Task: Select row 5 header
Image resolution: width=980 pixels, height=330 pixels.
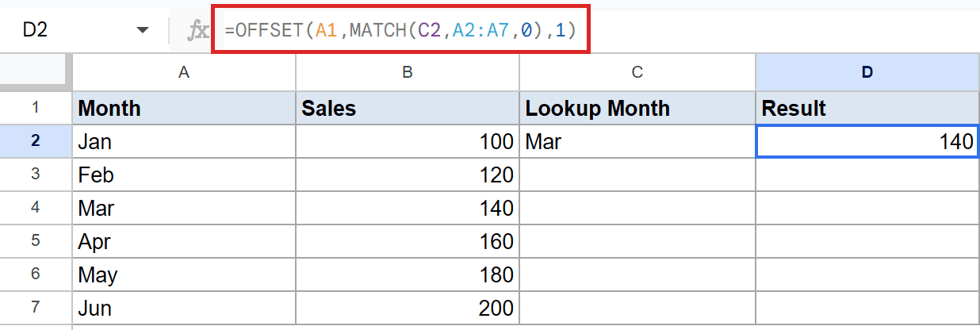Action: pyautogui.click(x=36, y=241)
